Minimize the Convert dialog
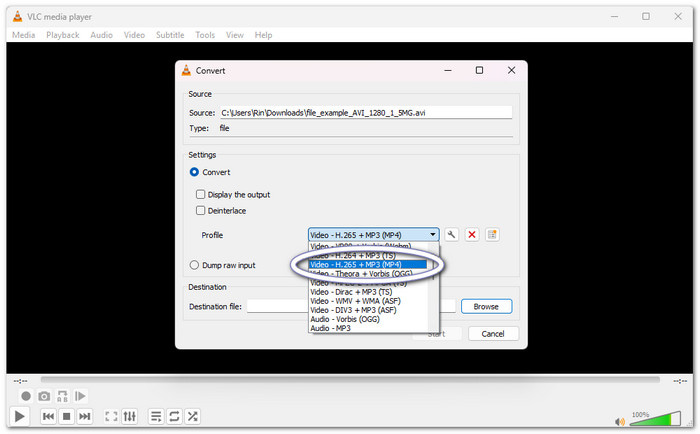 coord(448,70)
